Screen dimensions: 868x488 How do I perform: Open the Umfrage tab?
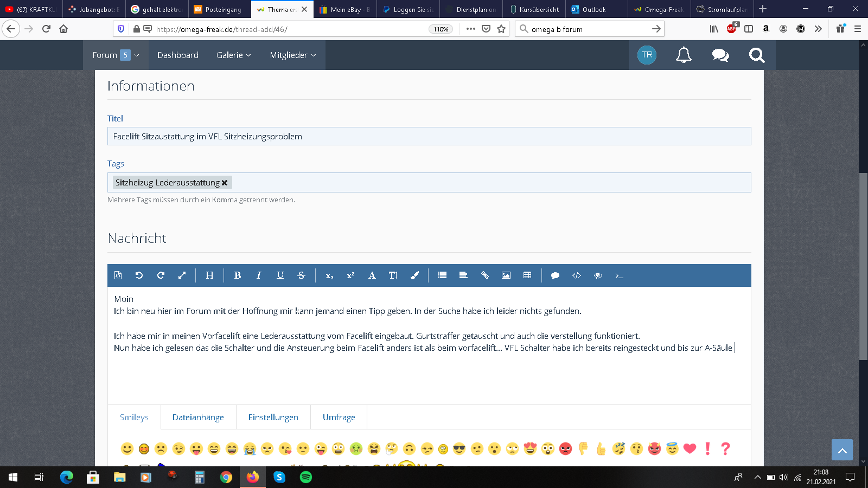pos(339,417)
